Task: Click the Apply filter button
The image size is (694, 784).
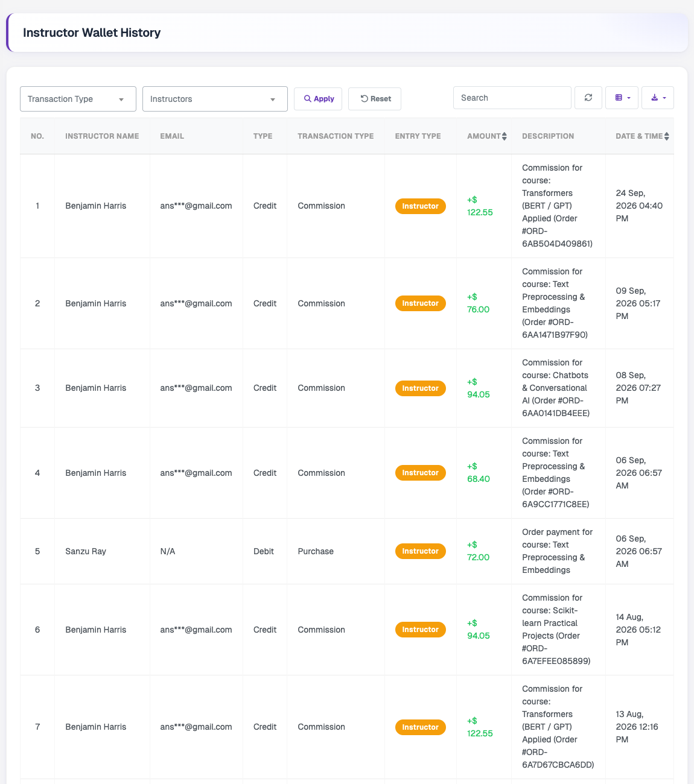Action: [318, 99]
